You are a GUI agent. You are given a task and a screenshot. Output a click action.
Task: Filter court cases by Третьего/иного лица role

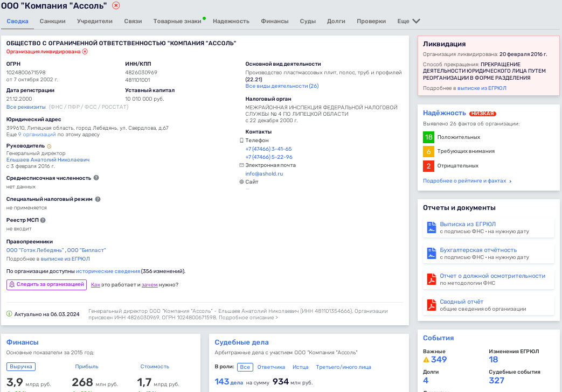point(343,367)
